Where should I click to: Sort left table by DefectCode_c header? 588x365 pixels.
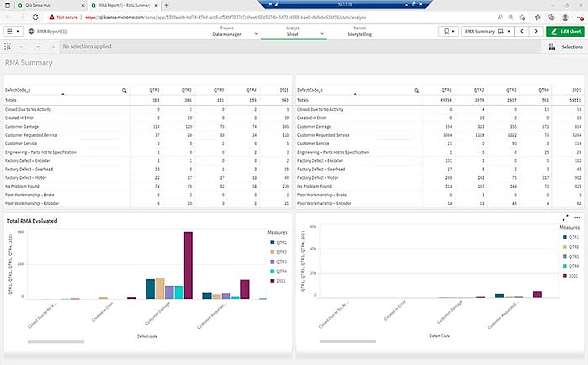click(17, 90)
